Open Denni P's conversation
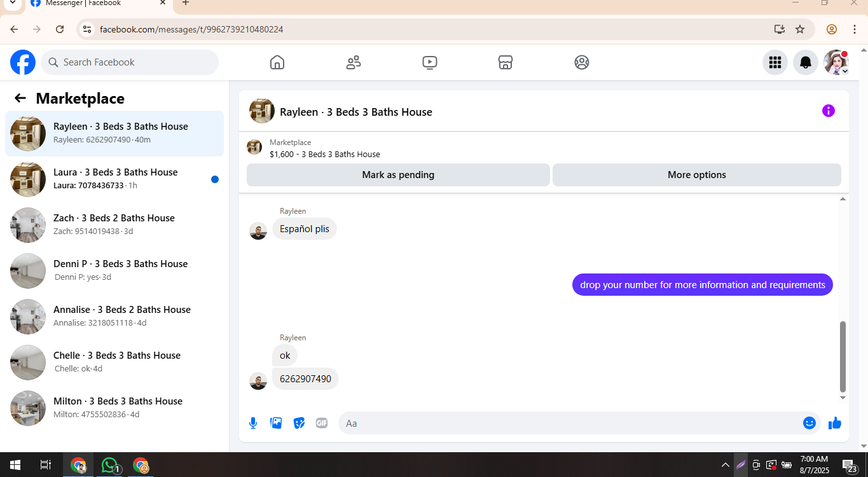Image resolution: width=868 pixels, height=477 pixels. click(x=114, y=271)
